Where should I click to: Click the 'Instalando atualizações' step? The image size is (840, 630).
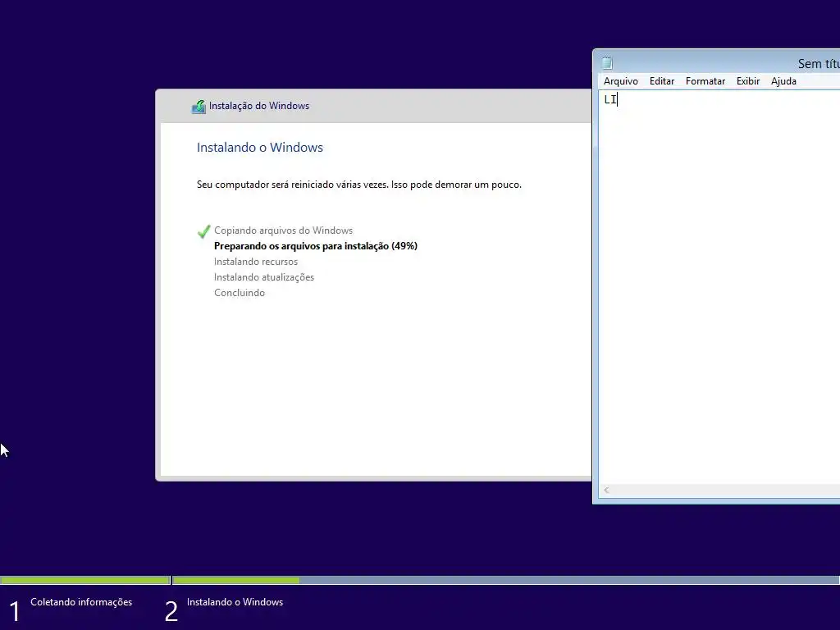(x=264, y=277)
